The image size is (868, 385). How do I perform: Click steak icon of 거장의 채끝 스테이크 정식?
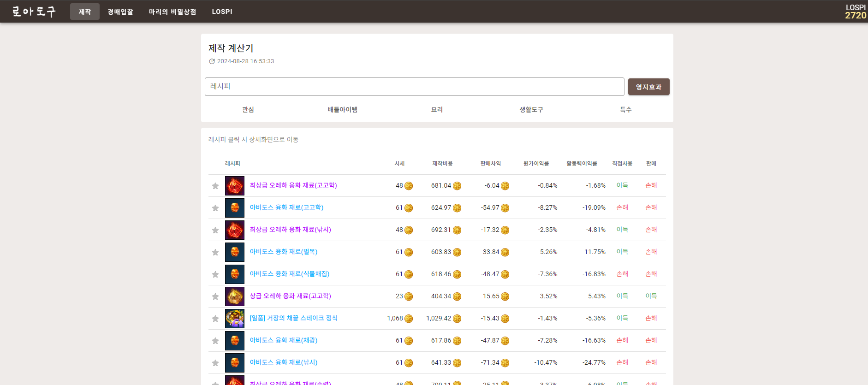tap(235, 319)
